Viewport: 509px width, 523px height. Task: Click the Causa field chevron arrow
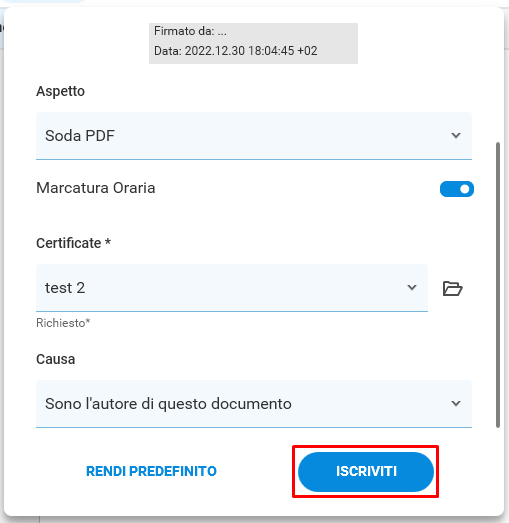point(456,403)
